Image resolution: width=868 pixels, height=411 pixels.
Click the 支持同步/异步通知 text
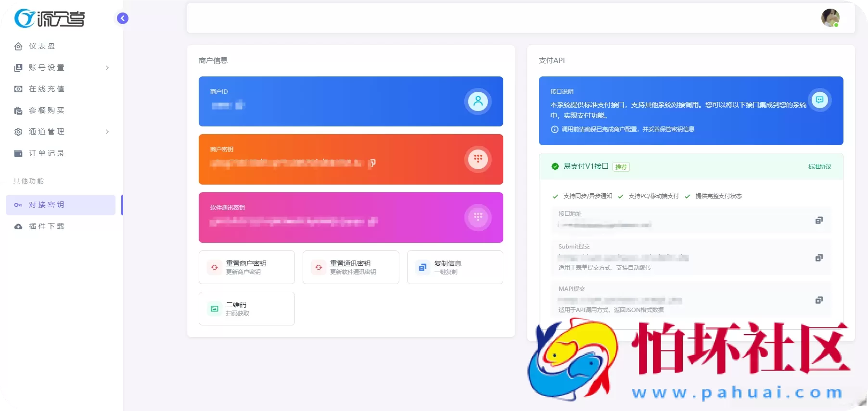click(x=588, y=196)
